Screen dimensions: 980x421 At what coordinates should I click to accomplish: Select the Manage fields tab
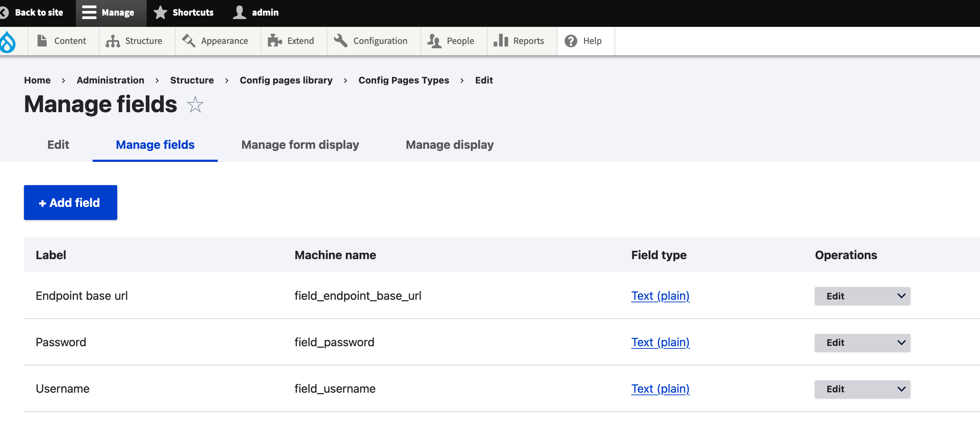click(155, 145)
